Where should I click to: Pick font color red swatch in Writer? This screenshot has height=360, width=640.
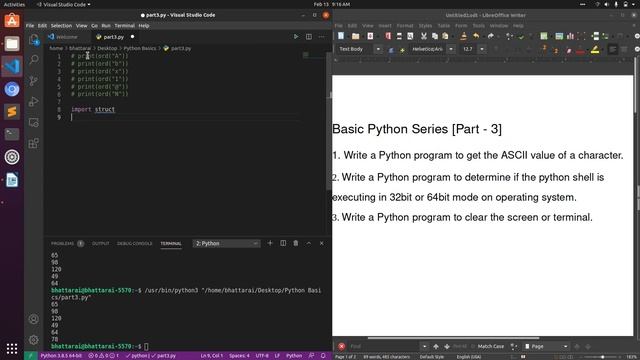click(x=580, y=49)
